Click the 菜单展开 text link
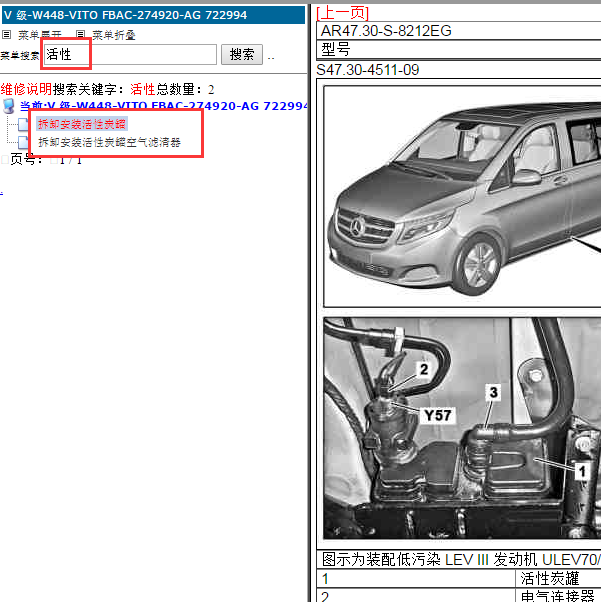This screenshot has height=602, width=601. [x=40, y=35]
